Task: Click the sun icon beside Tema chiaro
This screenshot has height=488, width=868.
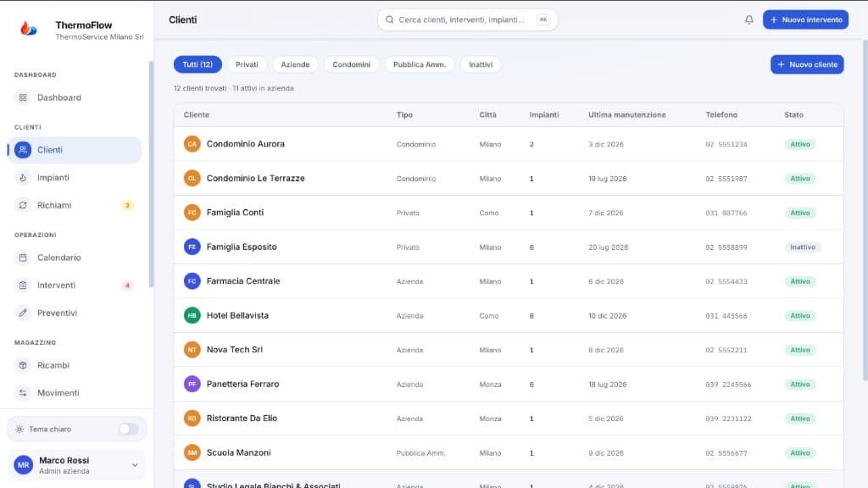Action: click(19, 430)
